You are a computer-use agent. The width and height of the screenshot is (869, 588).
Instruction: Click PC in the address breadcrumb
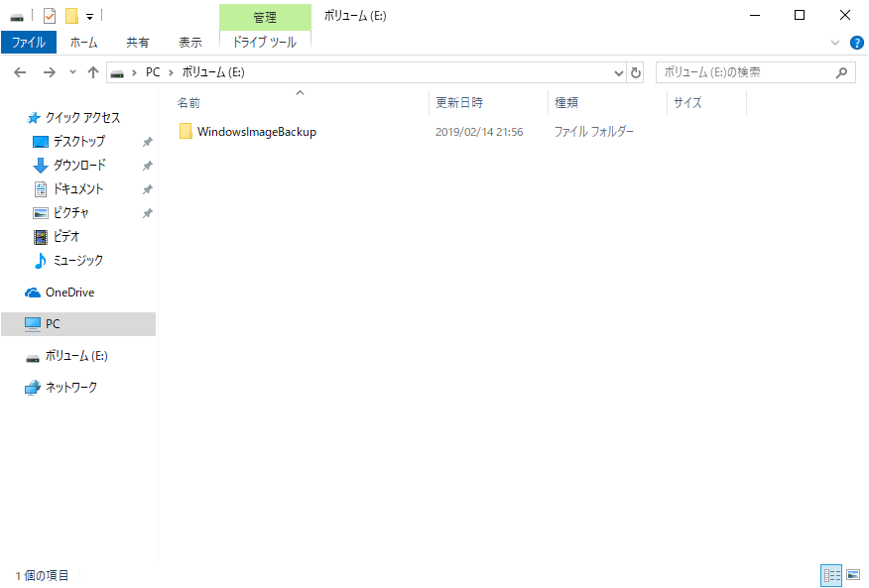pos(153,72)
